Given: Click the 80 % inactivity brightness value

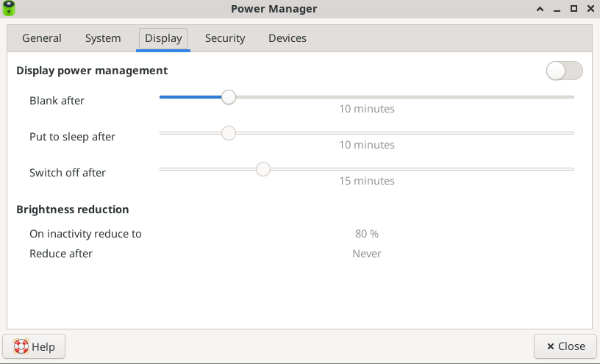Looking at the screenshot, I should tap(366, 234).
